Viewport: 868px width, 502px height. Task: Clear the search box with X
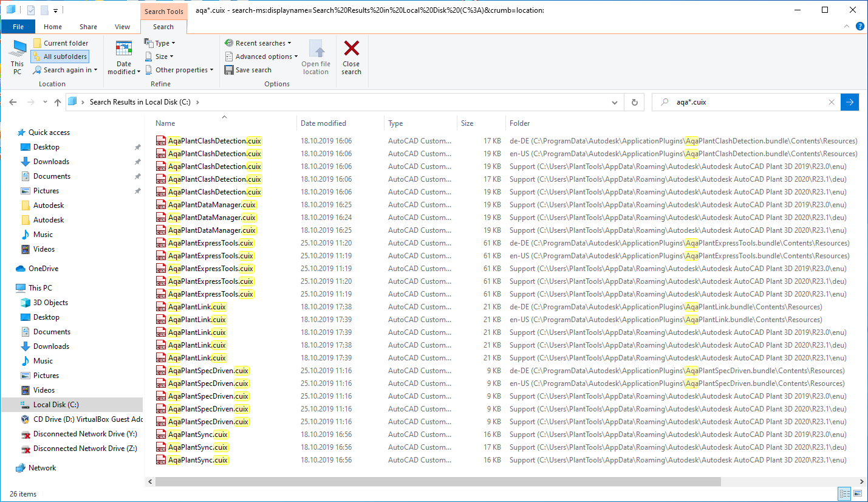click(832, 102)
